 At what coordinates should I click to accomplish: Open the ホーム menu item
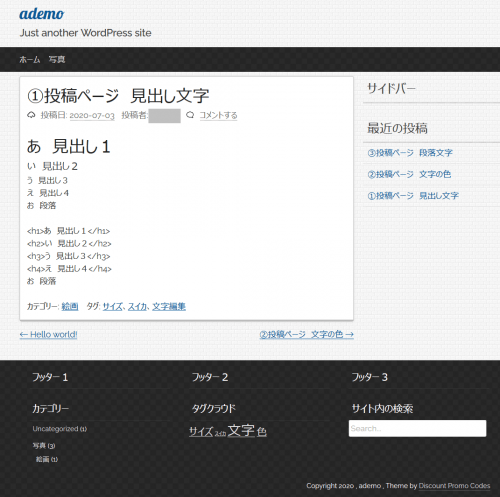(30, 60)
